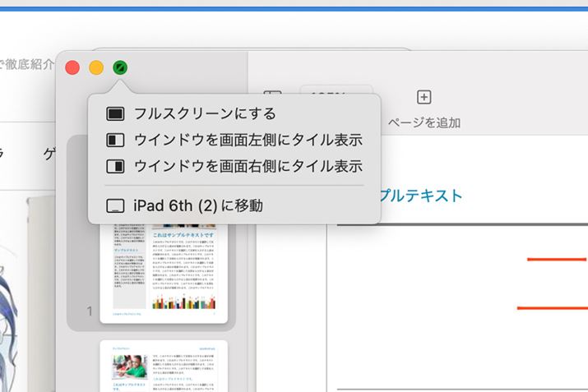Close the window with the red button

[x=72, y=68]
